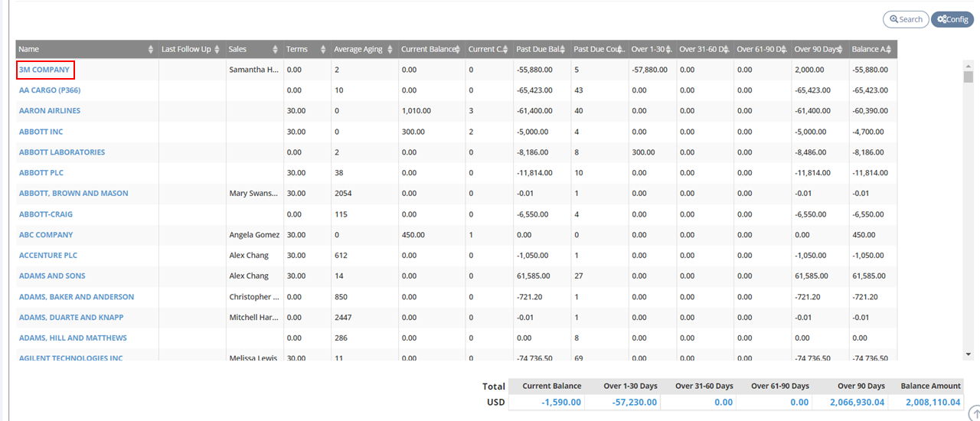The width and height of the screenshot is (980, 421).
Task: Click the total Balance Amount 2,008,110.04
Action: pyautogui.click(x=933, y=402)
